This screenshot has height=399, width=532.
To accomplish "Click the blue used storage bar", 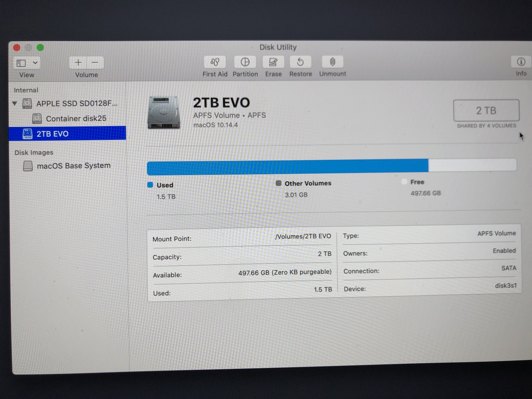I will coord(288,167).
